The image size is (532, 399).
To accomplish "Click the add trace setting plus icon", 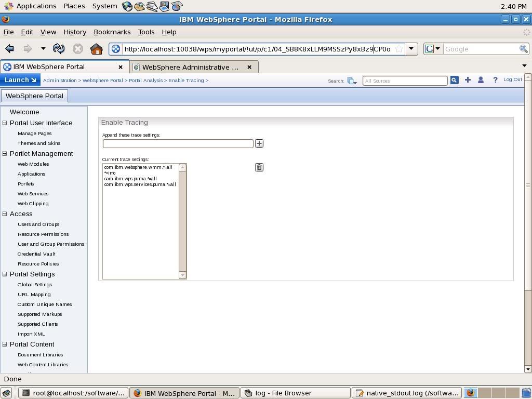I will pyautogui.click(x=259, y=143).
